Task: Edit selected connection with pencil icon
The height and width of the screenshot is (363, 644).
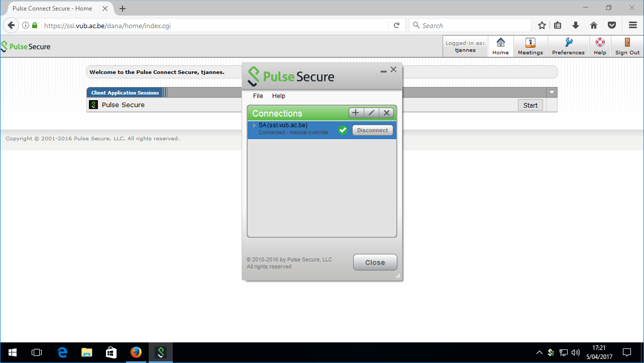Action: click(371, 113)
